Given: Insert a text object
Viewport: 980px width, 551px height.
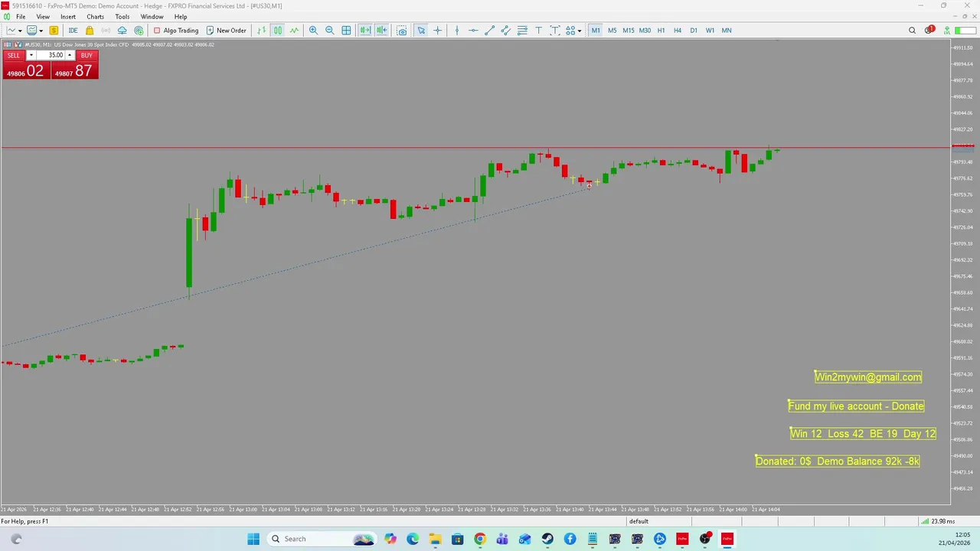Looking at the screenshot, I should (x=539, y=31).
